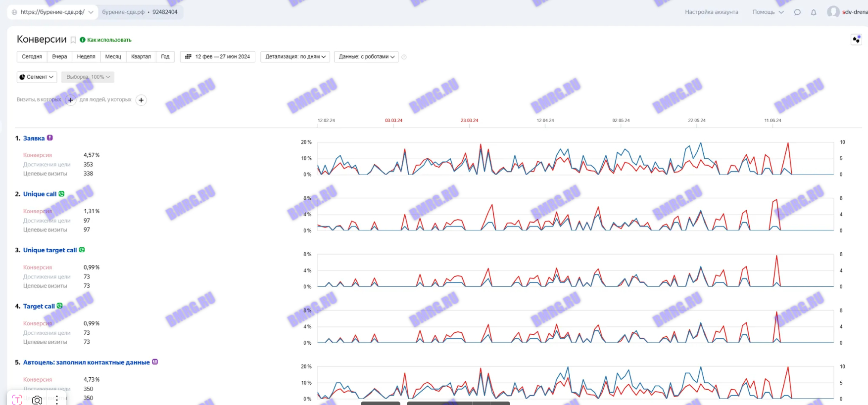
Task: Open the Заявка goal link
Action: pos(34,138)
